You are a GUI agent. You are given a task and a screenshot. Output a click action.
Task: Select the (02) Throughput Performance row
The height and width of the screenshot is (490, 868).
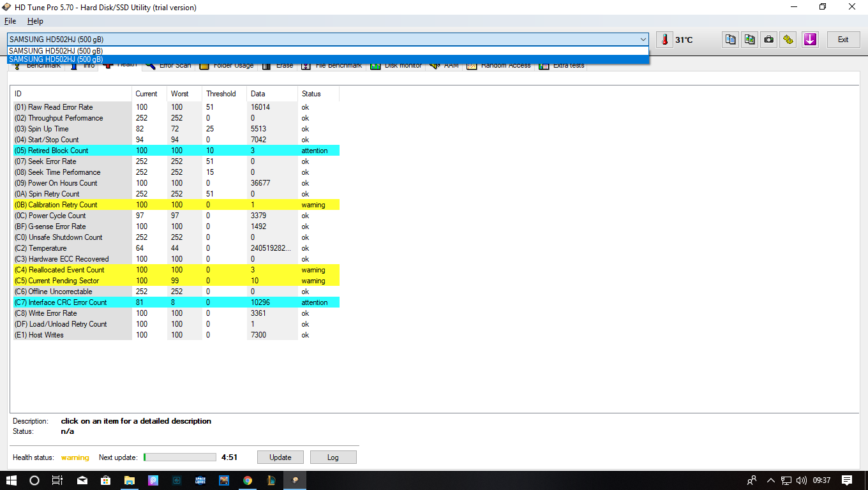(176, 118)
